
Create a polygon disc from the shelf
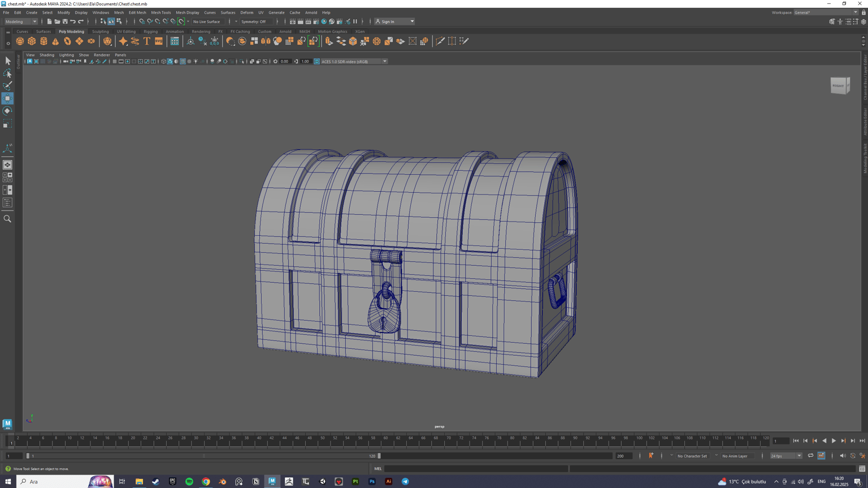click(91, 41)
